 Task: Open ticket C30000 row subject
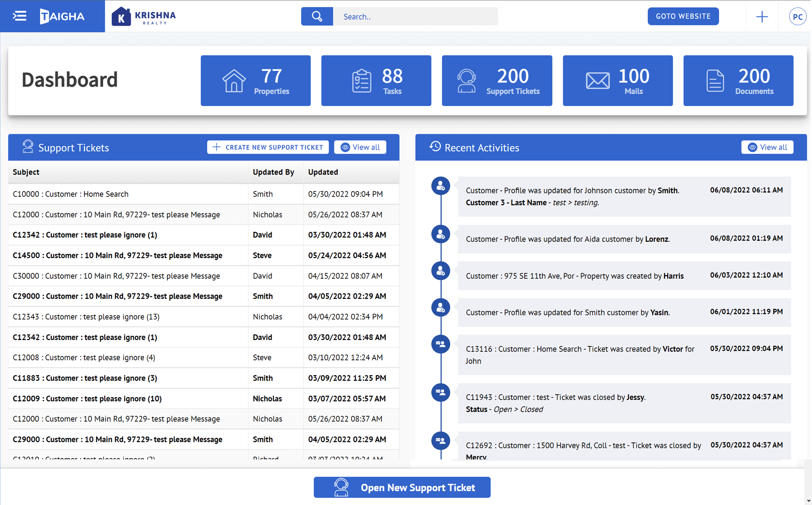pyautogui.click(x=116, y=276)
